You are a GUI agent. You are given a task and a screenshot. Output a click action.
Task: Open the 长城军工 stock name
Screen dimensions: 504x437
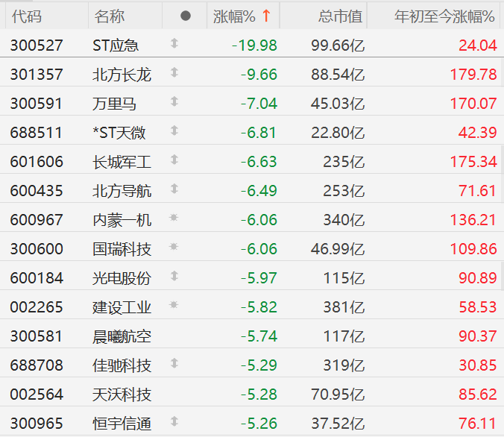point(122,162)
